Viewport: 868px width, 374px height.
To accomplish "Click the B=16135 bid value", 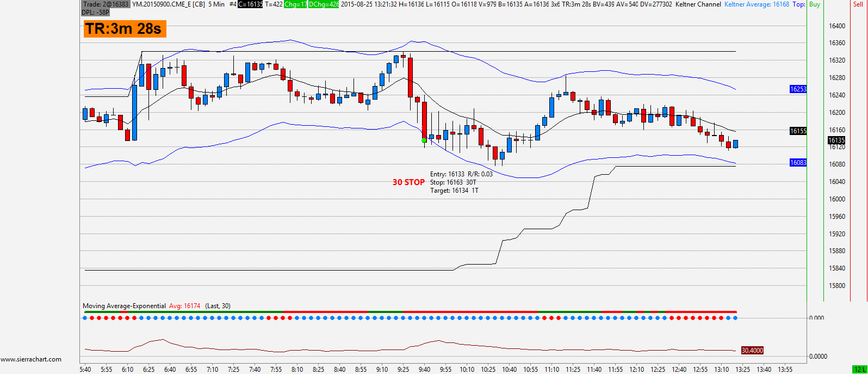I will [511, 4].
